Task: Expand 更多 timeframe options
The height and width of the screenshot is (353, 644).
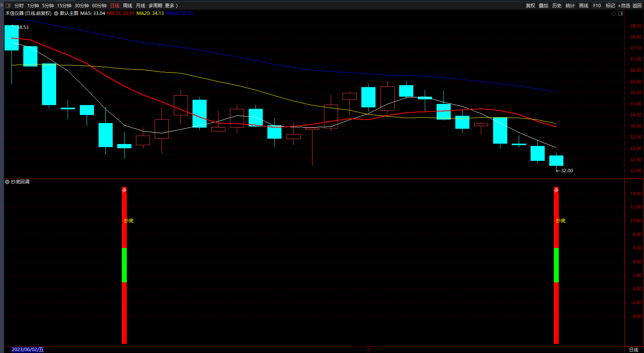Action: pos(172,5)
